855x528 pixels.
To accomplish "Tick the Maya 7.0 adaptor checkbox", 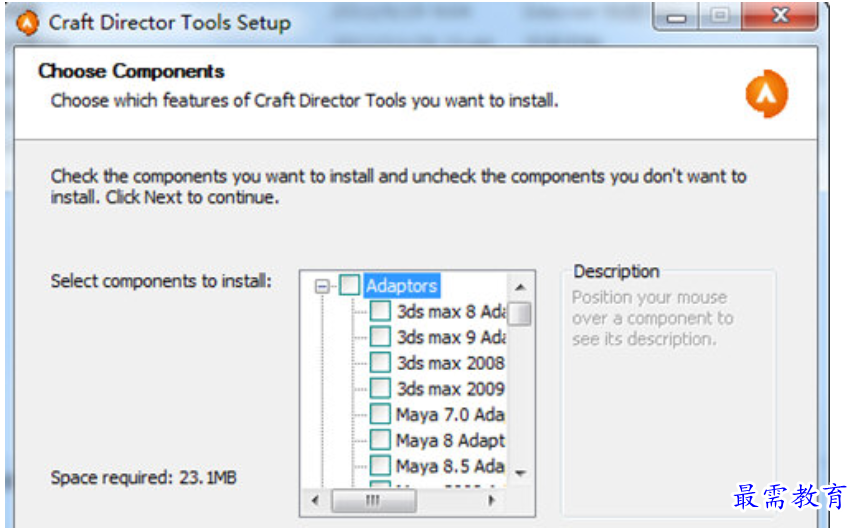I will [380, 413].
